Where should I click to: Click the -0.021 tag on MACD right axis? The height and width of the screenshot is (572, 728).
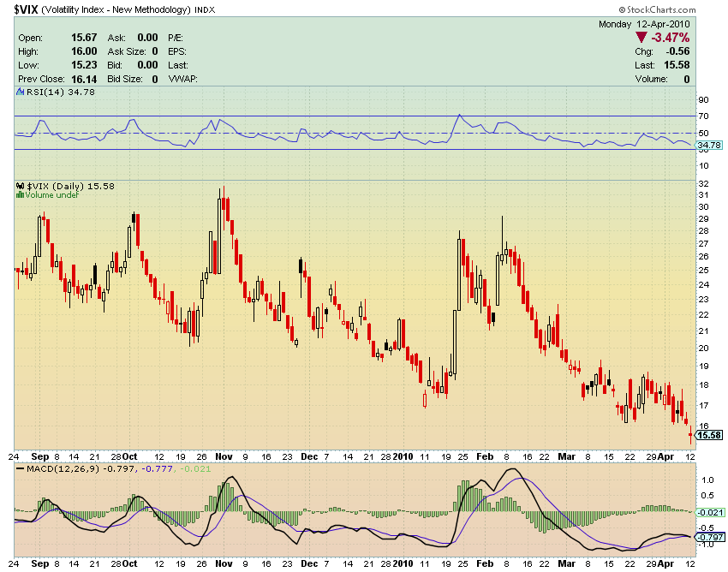(710, 513)
